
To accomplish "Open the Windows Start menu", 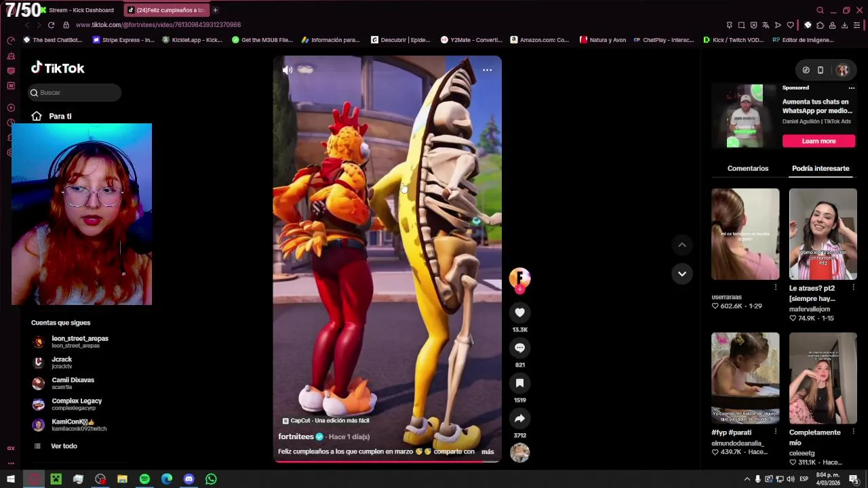I will point(11,479).
